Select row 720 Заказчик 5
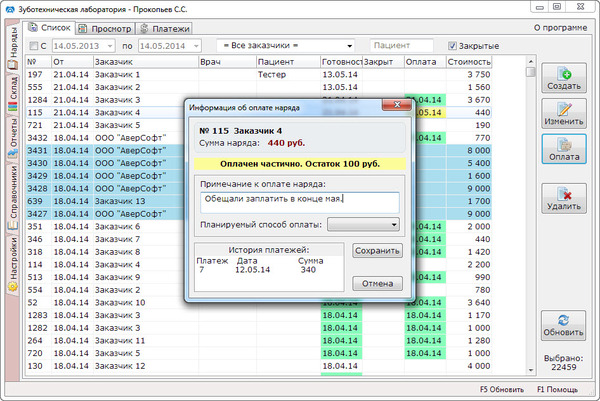Image resolution: width=600 pixels, height=401 pixels. coord(259,353)
